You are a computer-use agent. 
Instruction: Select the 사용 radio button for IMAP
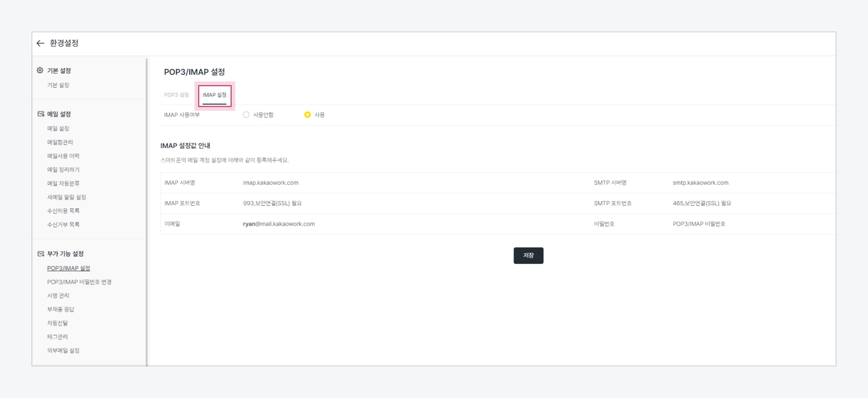307,115
